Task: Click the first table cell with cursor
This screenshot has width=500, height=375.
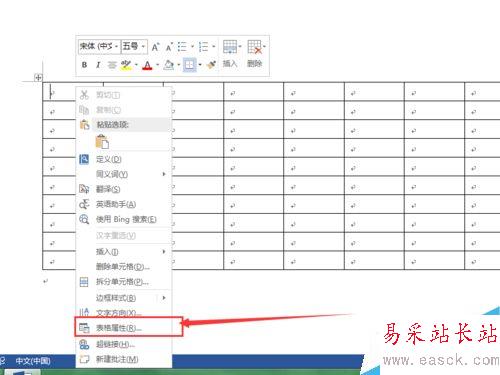Action: pyautogui.click(x=59, y=91)
